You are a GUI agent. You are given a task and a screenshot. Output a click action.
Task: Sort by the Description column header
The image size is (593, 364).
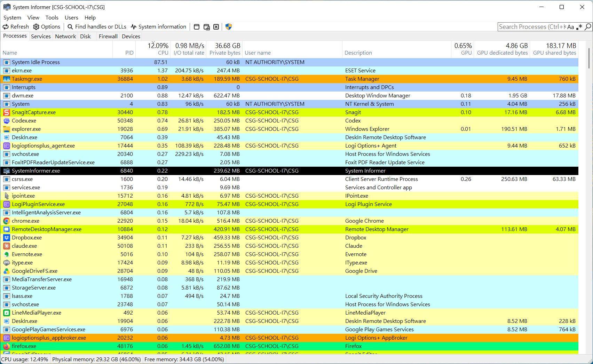click(x=397, y=49)
